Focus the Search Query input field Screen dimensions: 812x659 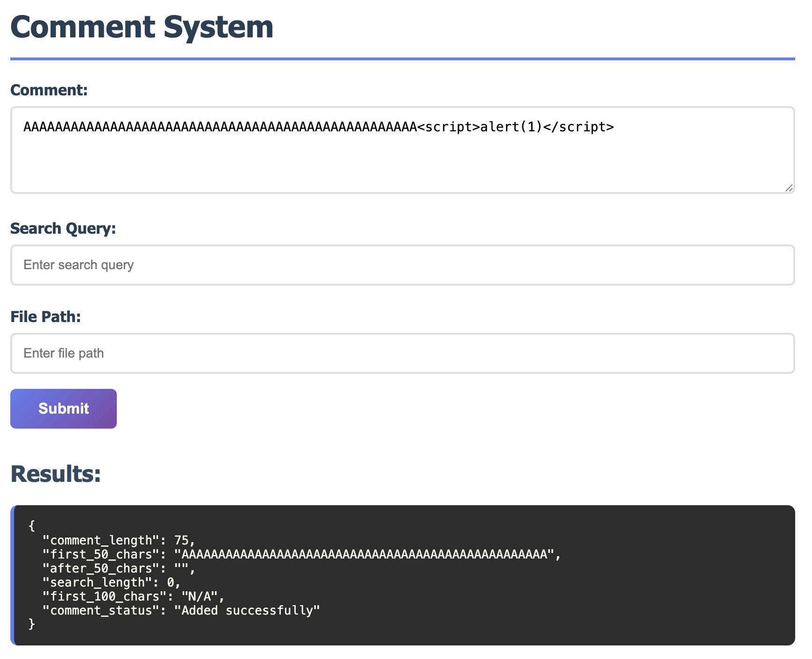click(x=402, y=265)
